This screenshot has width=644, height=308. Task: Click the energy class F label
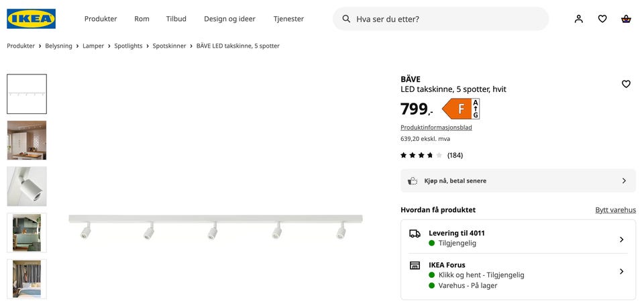click(461, 109)
